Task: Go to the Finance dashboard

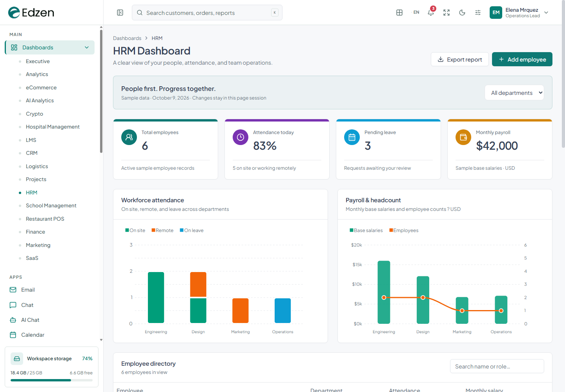Action: pyautogui.click(x=35, y=232)
